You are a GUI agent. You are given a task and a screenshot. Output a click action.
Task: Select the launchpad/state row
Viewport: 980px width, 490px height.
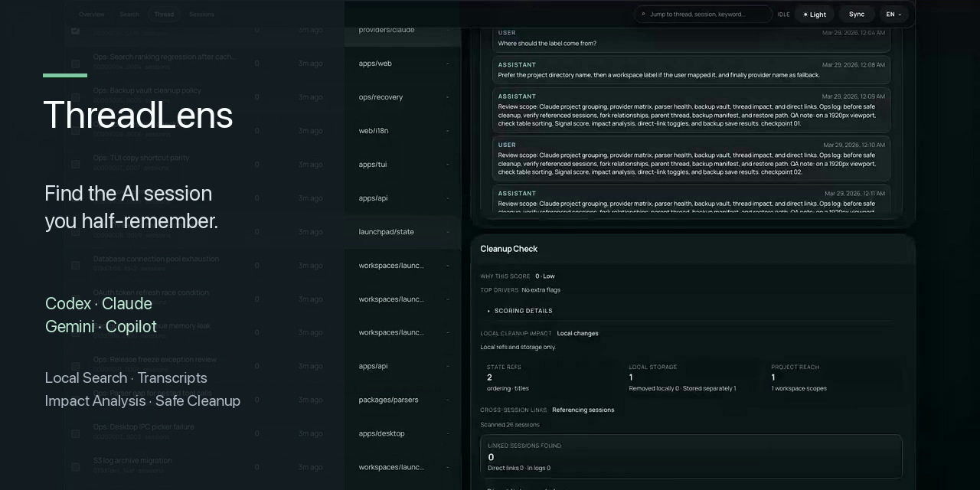[x=387, y=232]
